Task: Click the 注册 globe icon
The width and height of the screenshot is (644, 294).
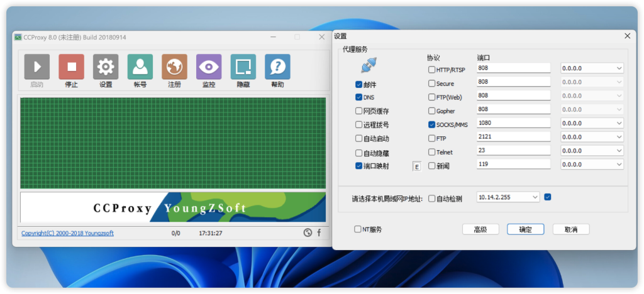Action: [x=175, y=67]
